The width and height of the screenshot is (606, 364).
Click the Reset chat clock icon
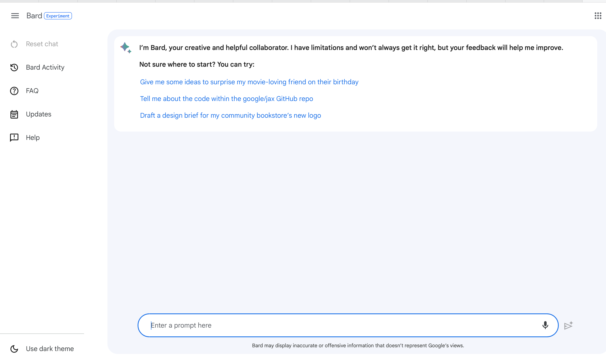(14, 43)
